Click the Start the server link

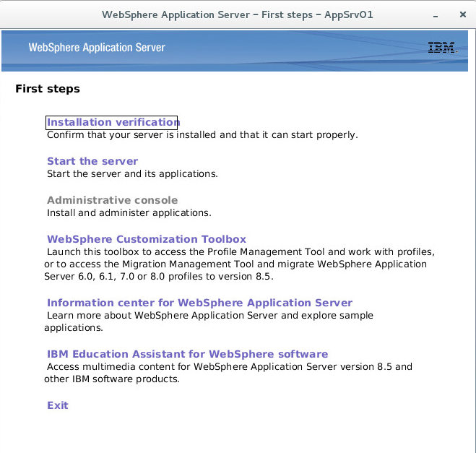click(x=92, y=161)
